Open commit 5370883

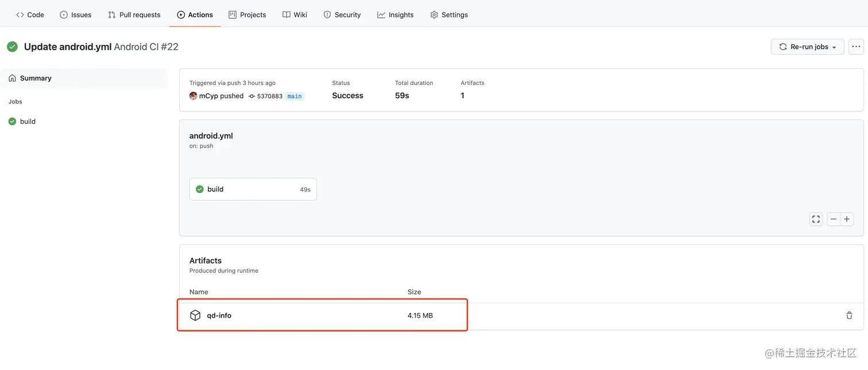tap(270, 96)
